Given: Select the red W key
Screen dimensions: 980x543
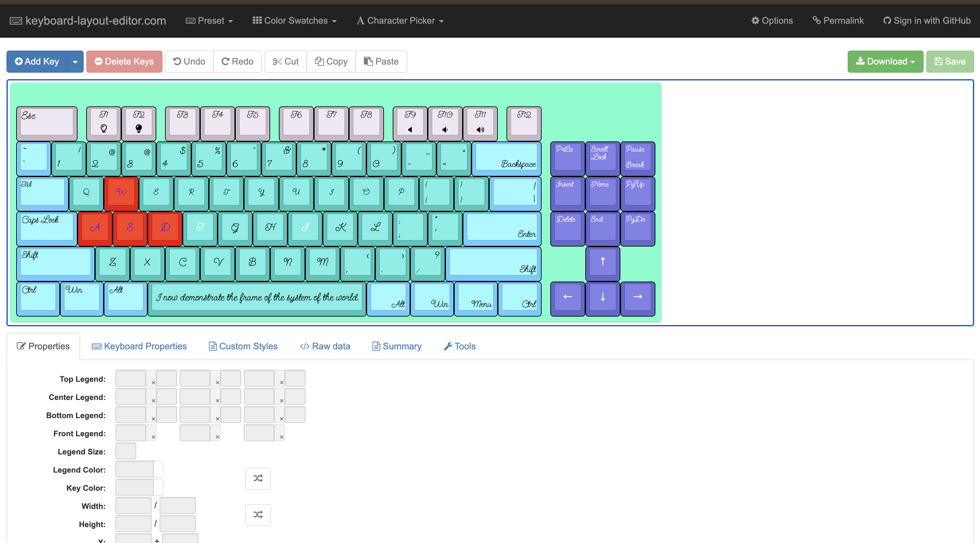Looking at the screenshot, I should click(121, 192).
